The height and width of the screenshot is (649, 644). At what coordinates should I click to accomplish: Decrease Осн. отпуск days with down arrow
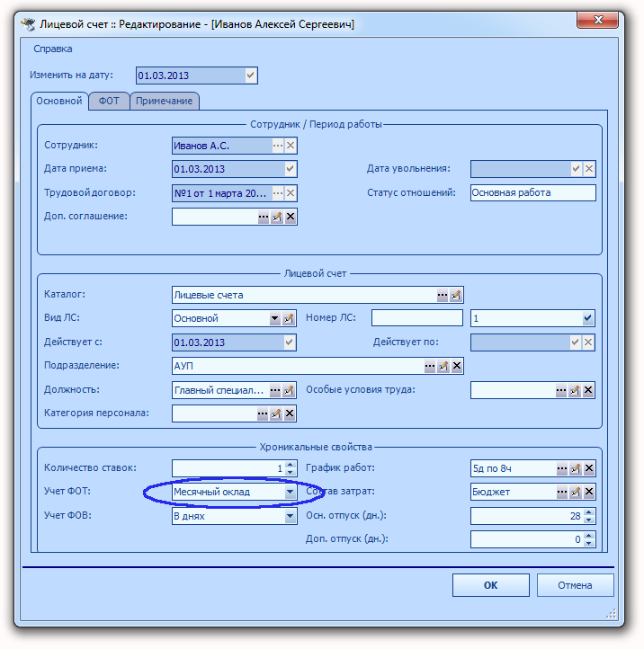click(589, 520)
